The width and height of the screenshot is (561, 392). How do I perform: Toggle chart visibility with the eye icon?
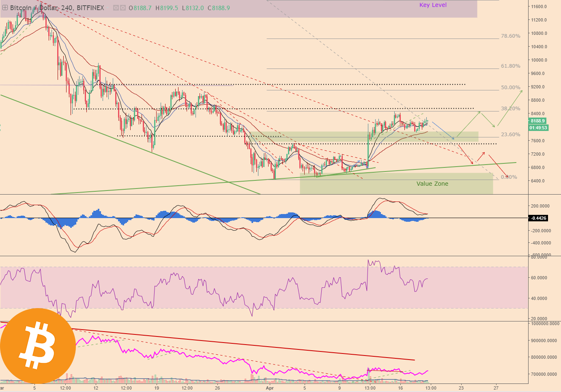116,8
